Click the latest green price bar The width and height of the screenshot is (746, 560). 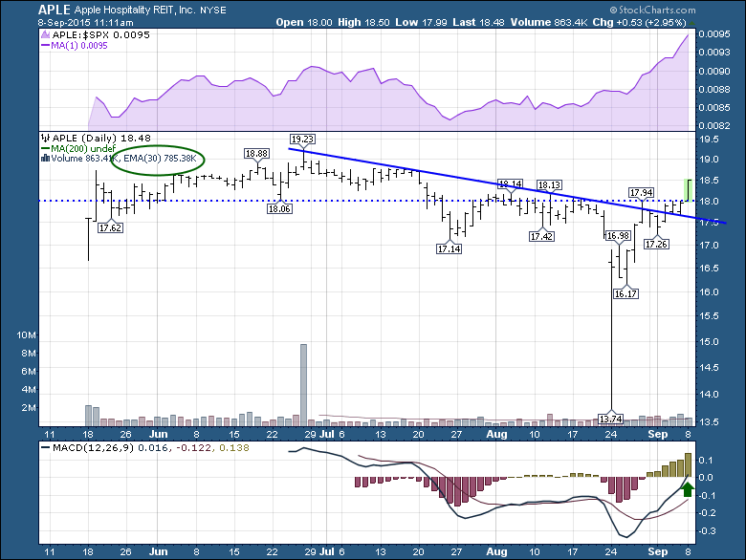[688, 190]
